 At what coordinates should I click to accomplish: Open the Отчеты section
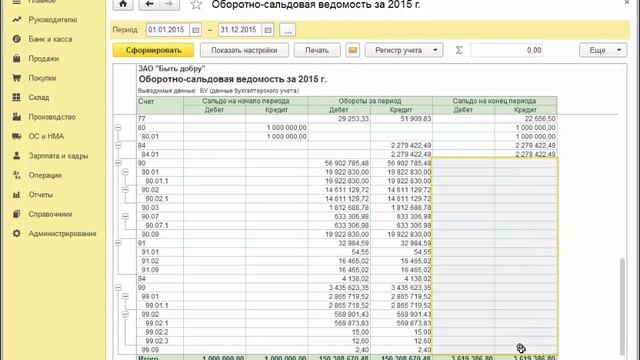pos(40,195)
